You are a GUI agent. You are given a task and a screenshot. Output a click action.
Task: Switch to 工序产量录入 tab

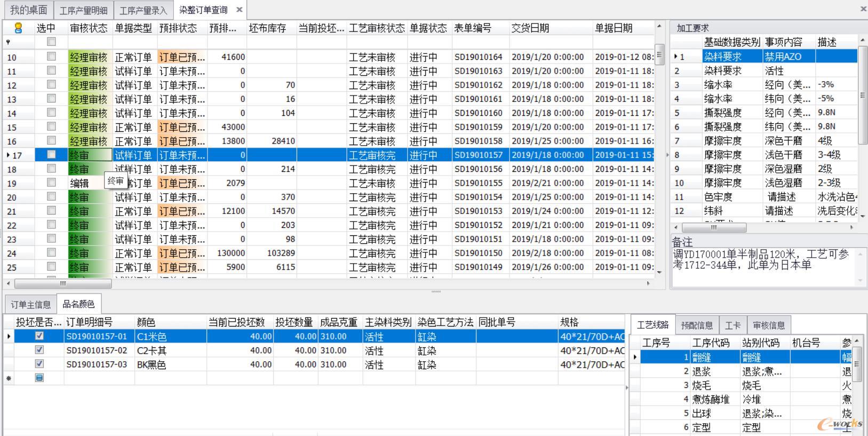pyautogui.click(x=143, y=10)
